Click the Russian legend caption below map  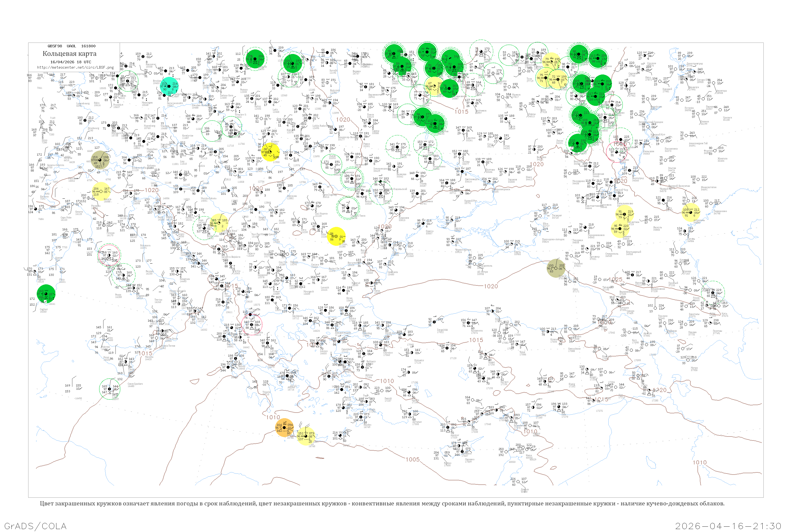[382, 504]
